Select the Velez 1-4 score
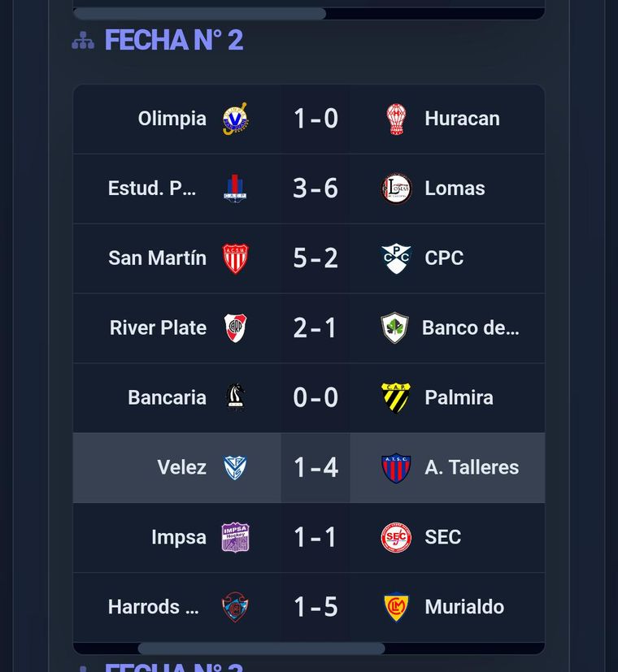 point(316,467)
